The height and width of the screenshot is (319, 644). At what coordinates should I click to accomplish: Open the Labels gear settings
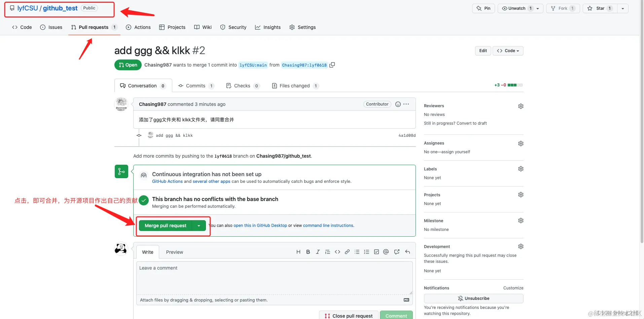pos(521,169)
